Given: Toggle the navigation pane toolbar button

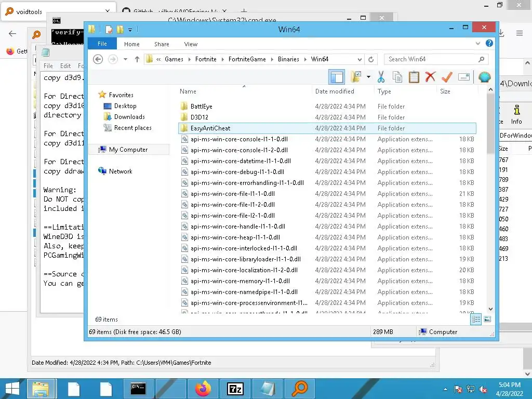Looking at the screenshot, I should click(x=337, y=77).
